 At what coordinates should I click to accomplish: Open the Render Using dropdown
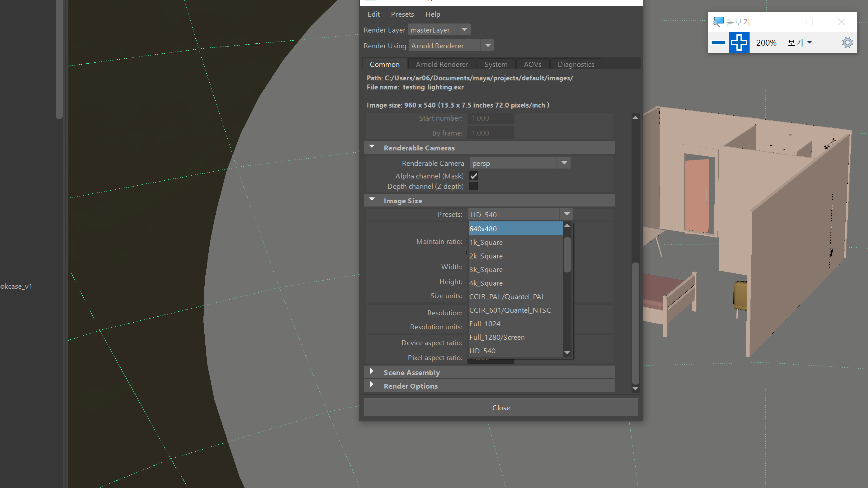(x=488, y=45)
